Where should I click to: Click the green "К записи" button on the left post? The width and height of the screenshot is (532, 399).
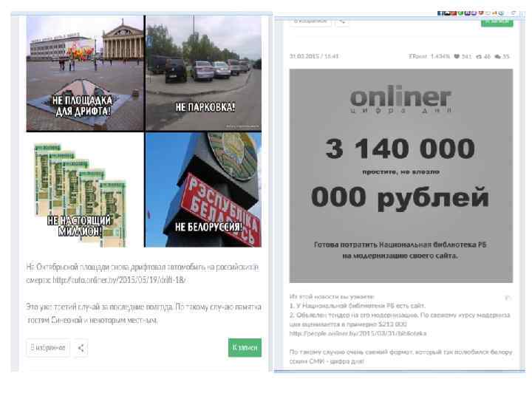[x=245, y=347]
